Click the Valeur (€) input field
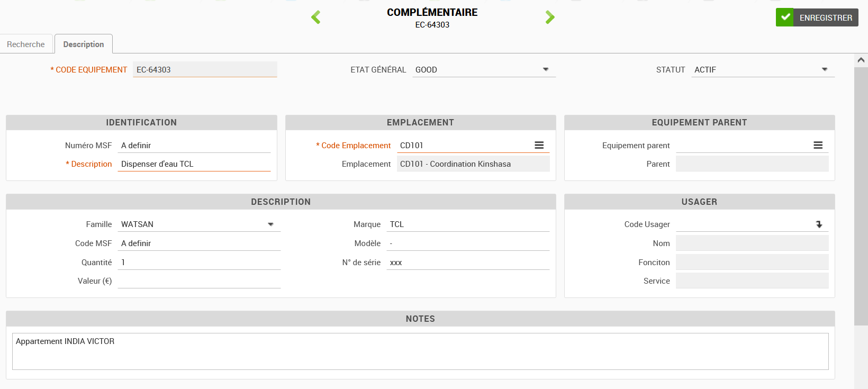This screenshot has width=868, height=389. (x=199, y=281)
